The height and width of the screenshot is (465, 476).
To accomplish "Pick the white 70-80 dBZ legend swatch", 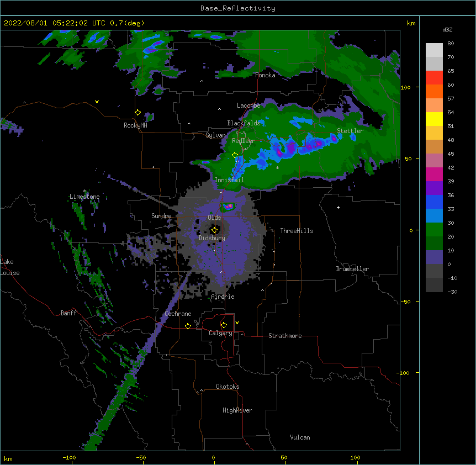I will click(434, 50).
